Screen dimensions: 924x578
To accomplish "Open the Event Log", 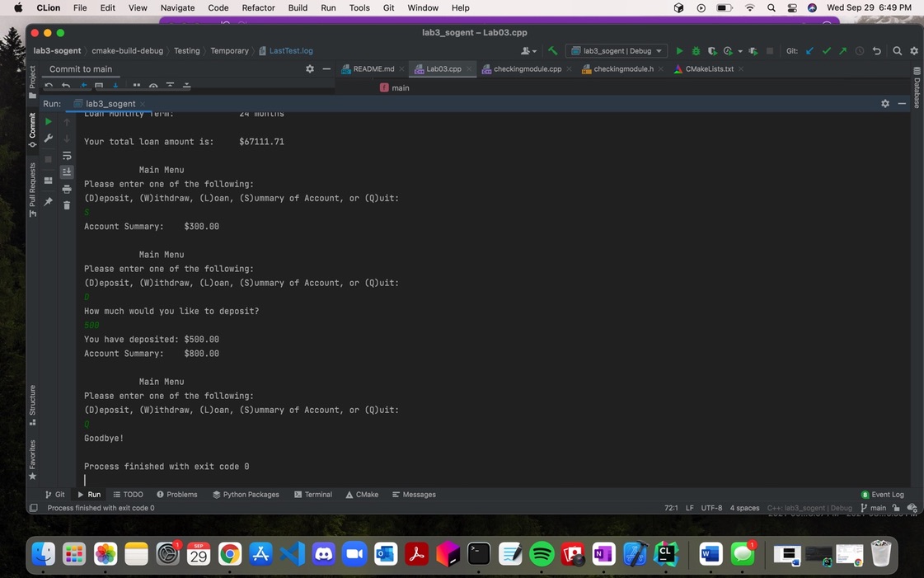I will pyautogui.click(x=882, y=495).
